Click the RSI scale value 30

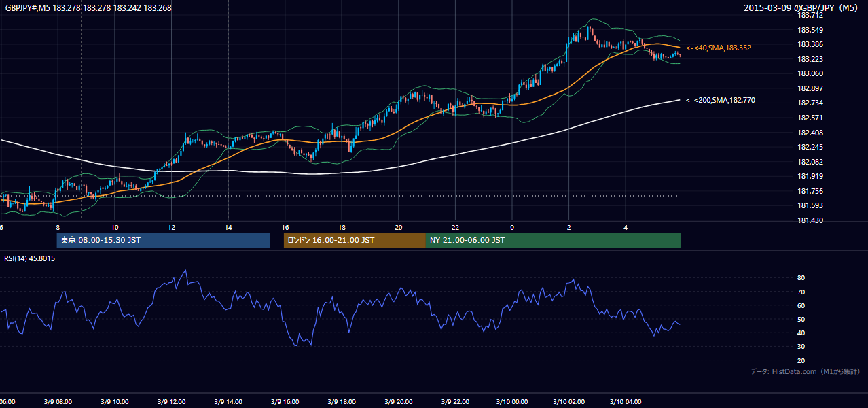pos(801,347)
